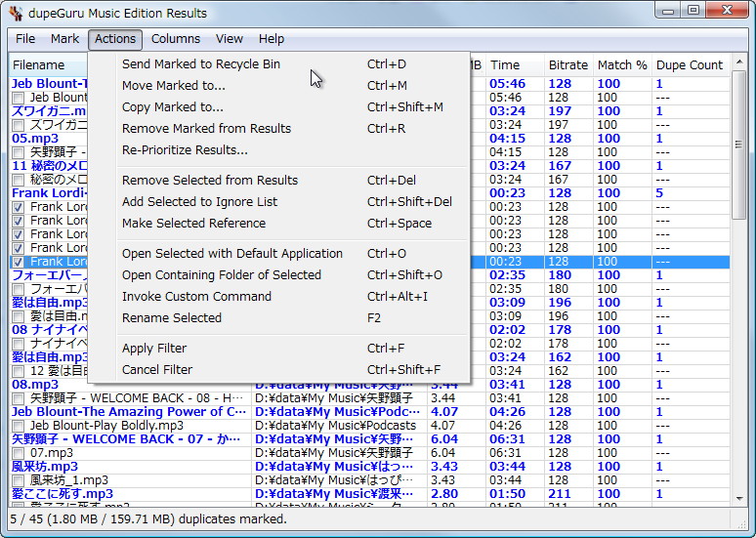Click the vertical scrollbar thumb

click(x=738, y=145)
